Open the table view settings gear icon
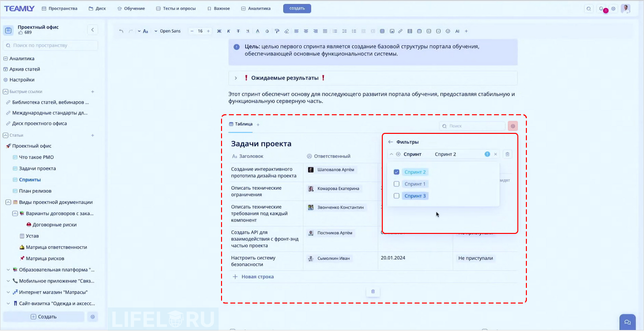The height and width of the screenshot is (331, 644). pyautogui.click(x=512, y=126)
